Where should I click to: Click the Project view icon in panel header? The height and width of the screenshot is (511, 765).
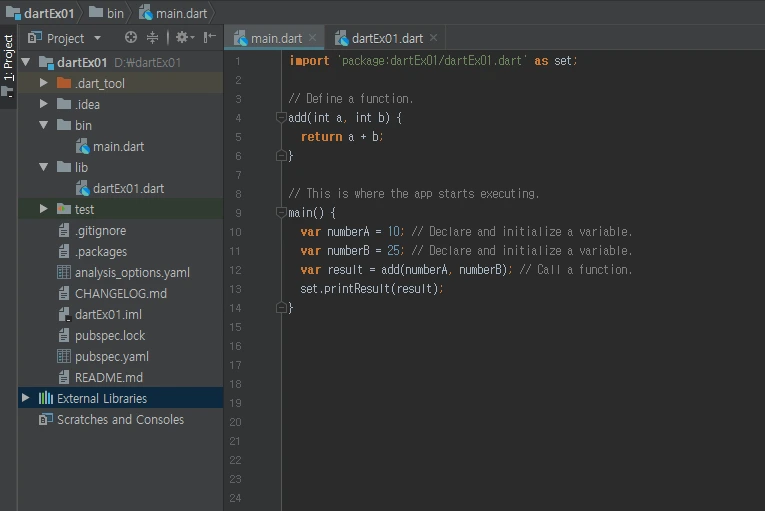(x=35, y=38)
